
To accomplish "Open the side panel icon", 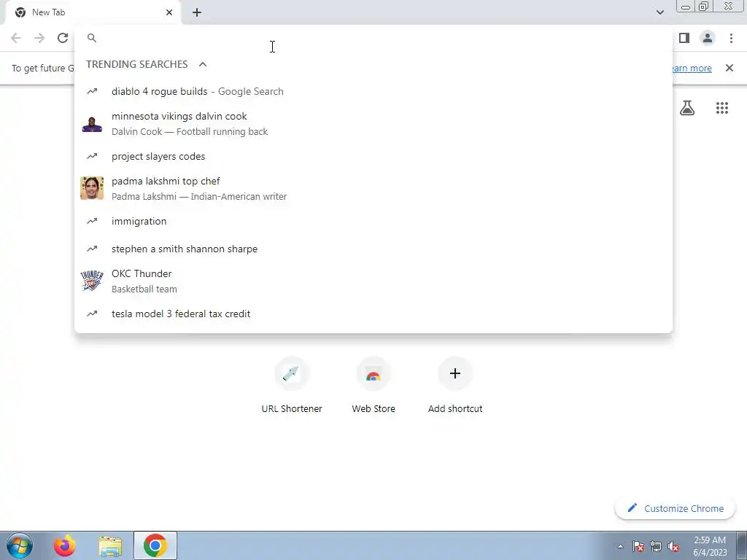I will (x=684, y=38).
